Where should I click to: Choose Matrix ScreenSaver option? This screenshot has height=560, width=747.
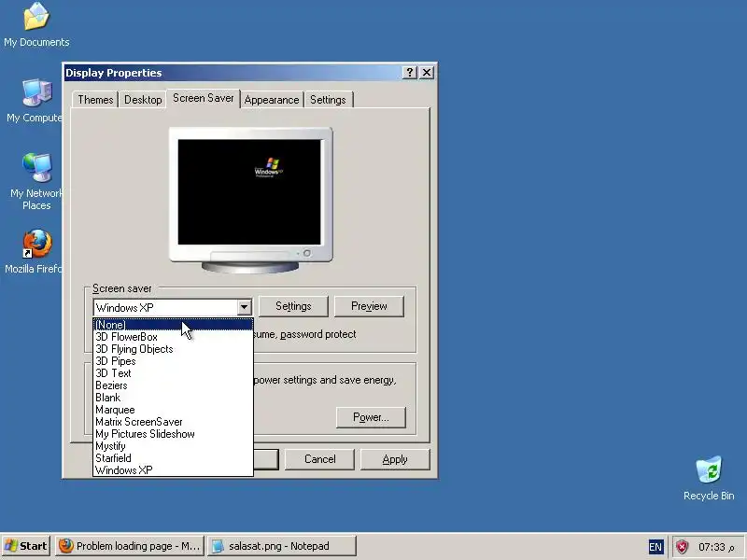173,422
